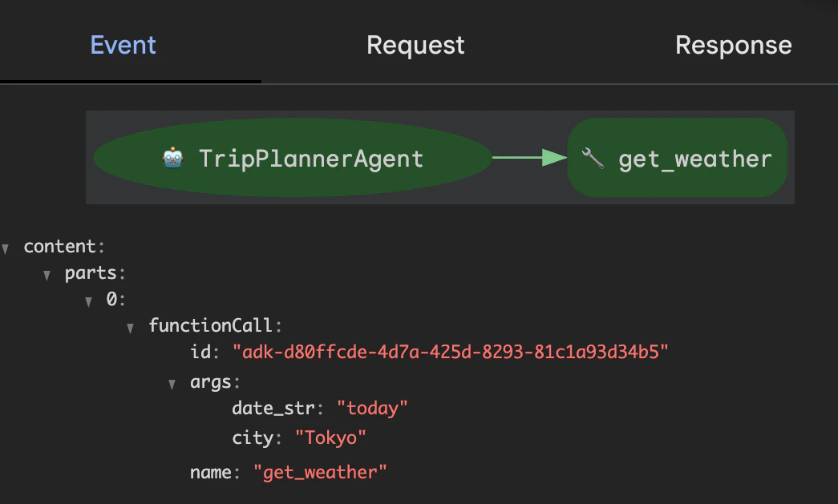Select the Event tab
This screenshot has height=504, width=838.
(123, 45)
